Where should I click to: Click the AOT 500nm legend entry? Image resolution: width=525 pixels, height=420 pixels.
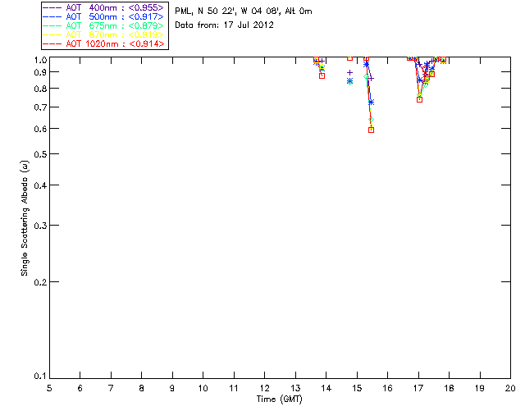coord(104,16)
